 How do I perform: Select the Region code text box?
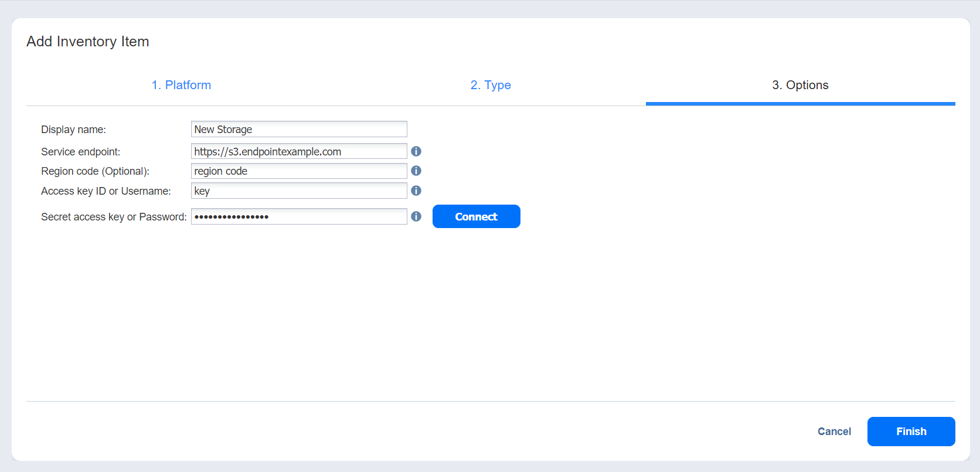pyautogui.click(x=299, y=171)
